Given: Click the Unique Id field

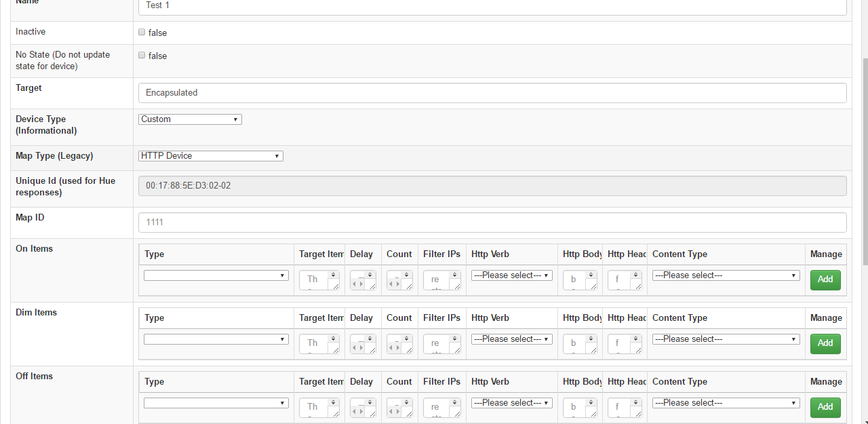Looking at the screenshot, I should point(492,186).
